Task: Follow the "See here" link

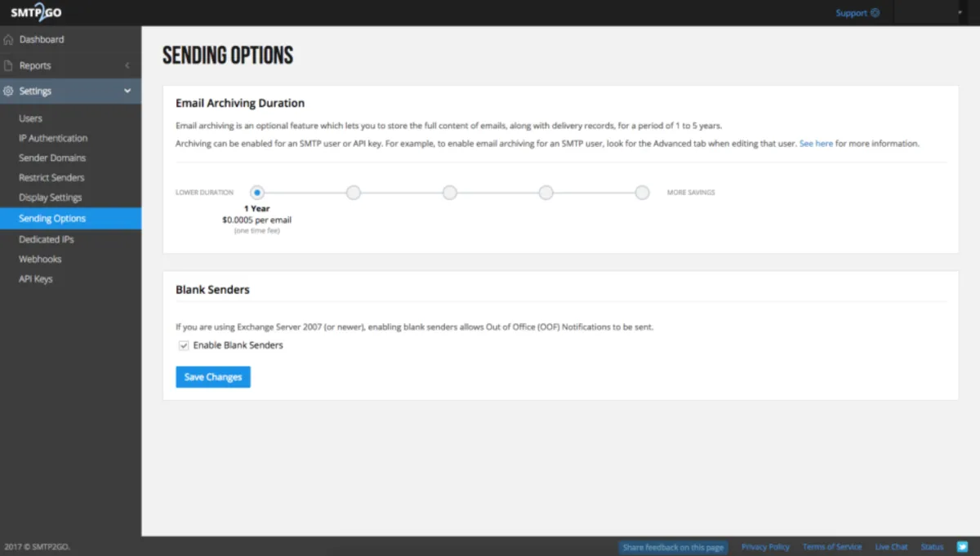Action: coord(816,144)
